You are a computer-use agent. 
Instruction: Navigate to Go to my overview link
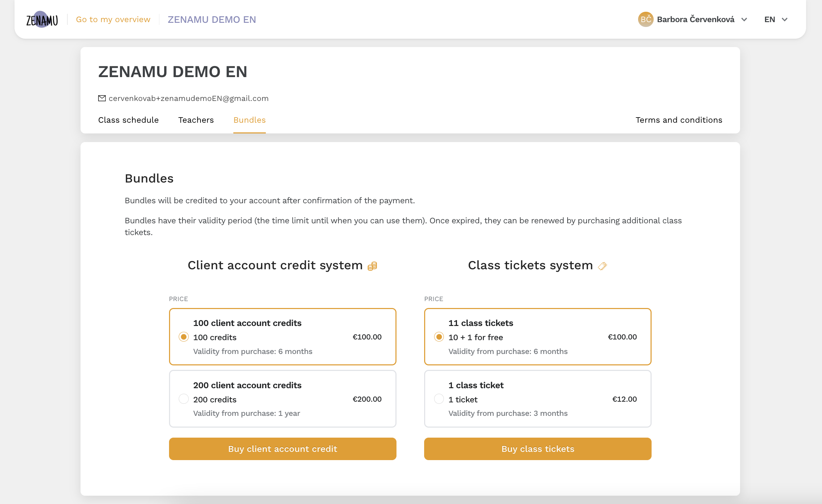(113, 19)
